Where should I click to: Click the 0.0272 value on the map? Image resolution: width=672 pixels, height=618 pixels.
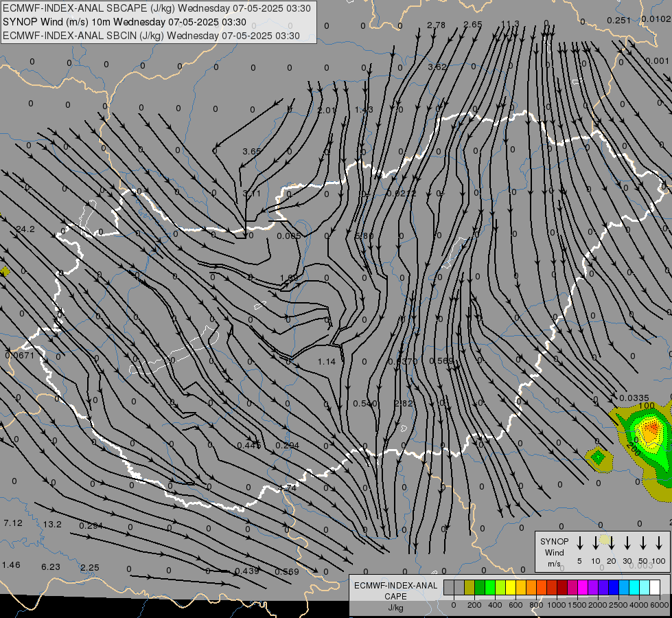click(x=402, y=194)
